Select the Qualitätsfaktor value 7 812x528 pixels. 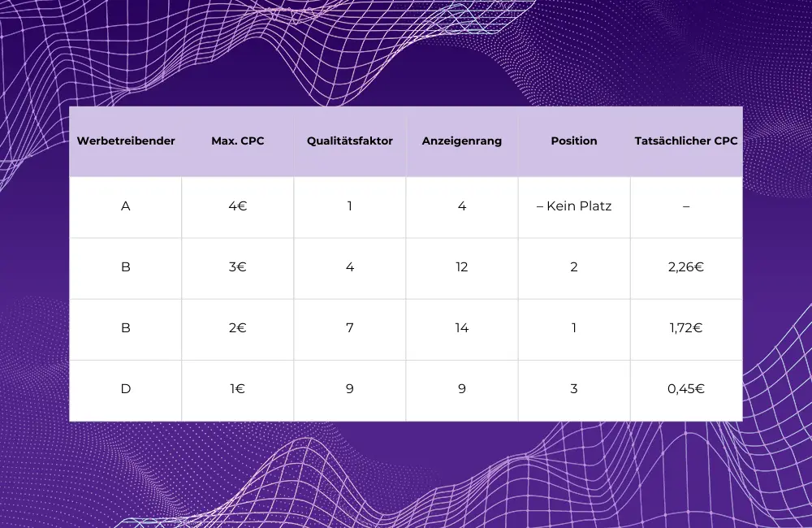tap(350, 328)
